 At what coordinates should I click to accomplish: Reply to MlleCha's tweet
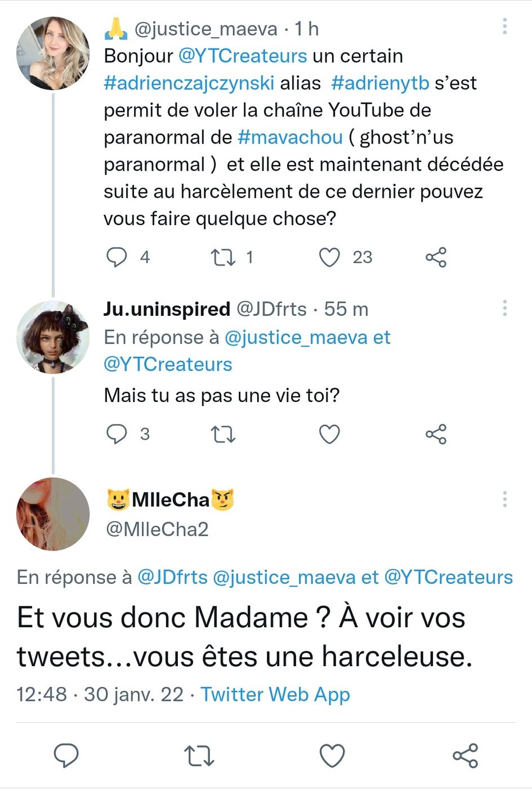pos(66,756)
